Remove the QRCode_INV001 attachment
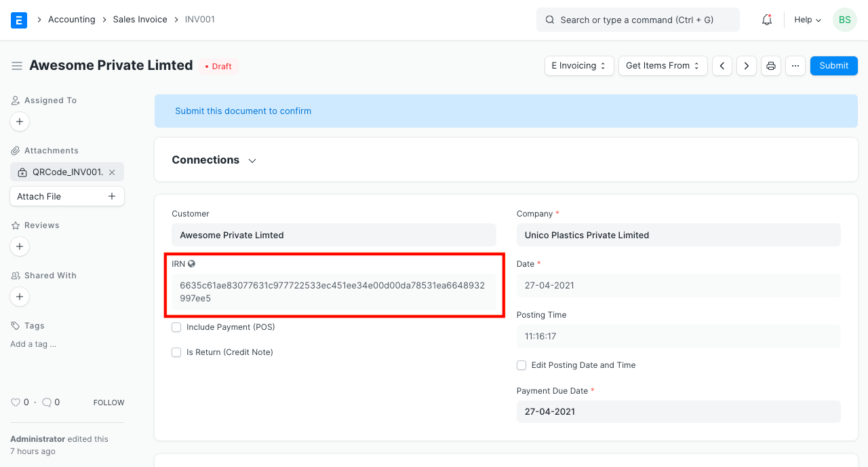This screenshot has height=467, width=868. click(112, 172)
